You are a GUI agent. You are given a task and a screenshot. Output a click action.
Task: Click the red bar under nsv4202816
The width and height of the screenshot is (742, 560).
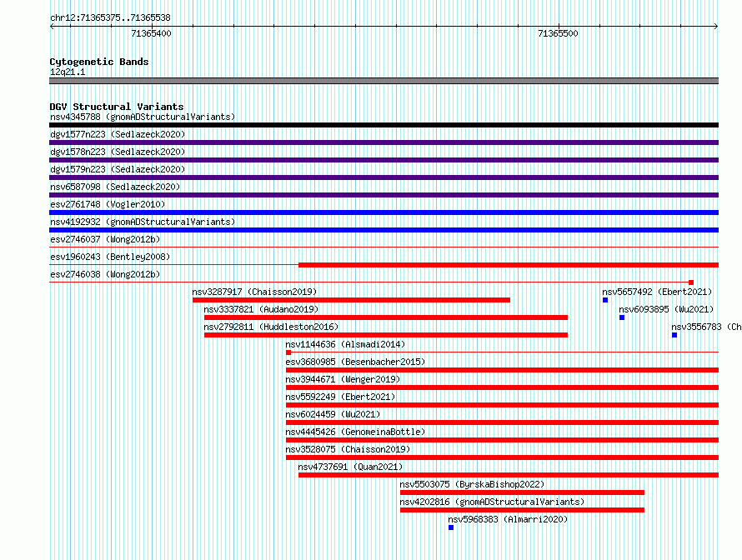522,510
